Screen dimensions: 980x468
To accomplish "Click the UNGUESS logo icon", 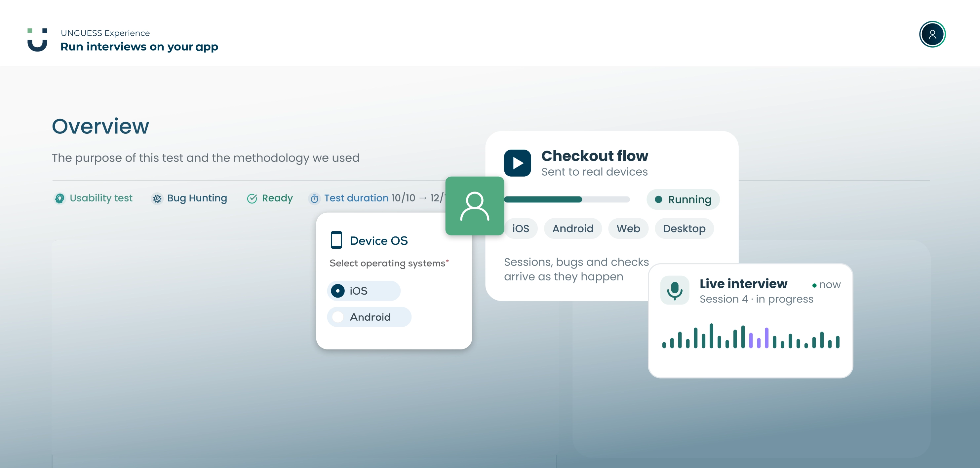I will [37, 40].
